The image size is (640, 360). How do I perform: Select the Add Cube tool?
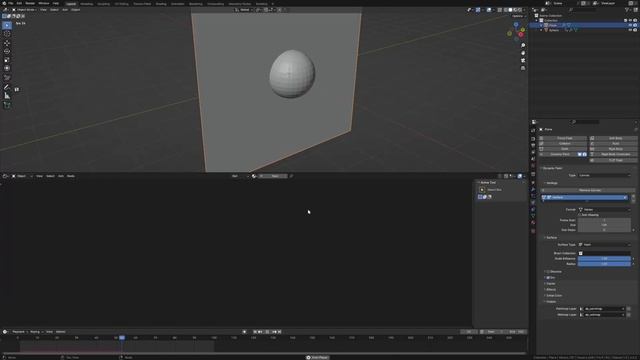click(7, 105)
